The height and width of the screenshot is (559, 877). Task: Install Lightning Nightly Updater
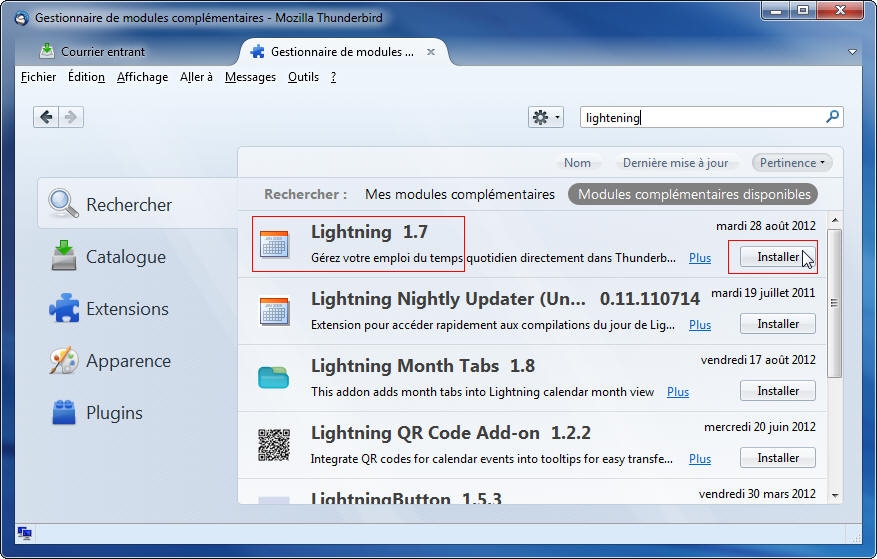[777, 324]
